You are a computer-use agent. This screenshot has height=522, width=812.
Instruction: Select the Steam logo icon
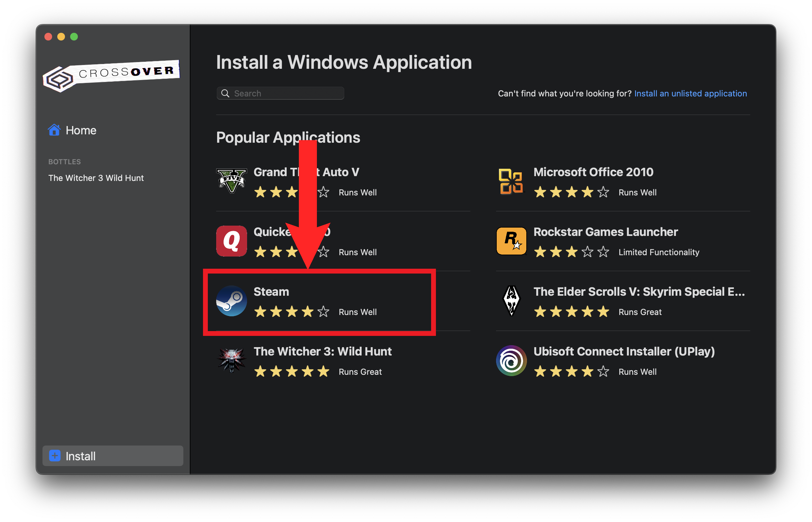[x=231, y=301]
